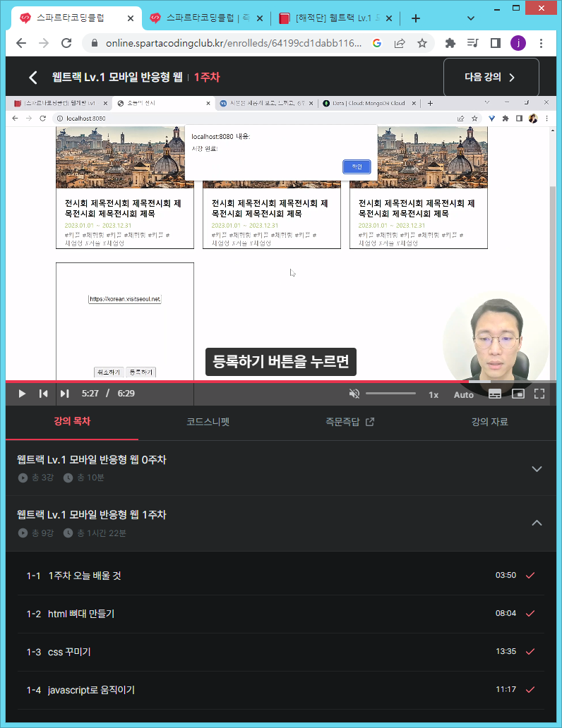Open lecture 1-1 1주차 오늘 배울 것
This screenshot has width=562, height=728.
pos(281,576)
